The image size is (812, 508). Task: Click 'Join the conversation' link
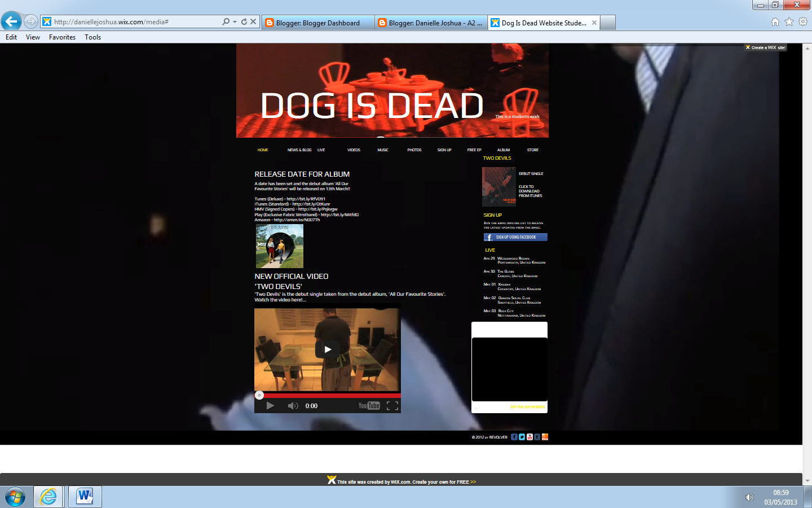527,406
